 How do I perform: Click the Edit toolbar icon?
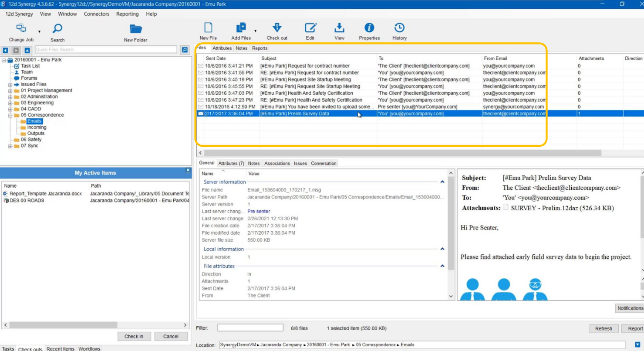coord(310,28)
